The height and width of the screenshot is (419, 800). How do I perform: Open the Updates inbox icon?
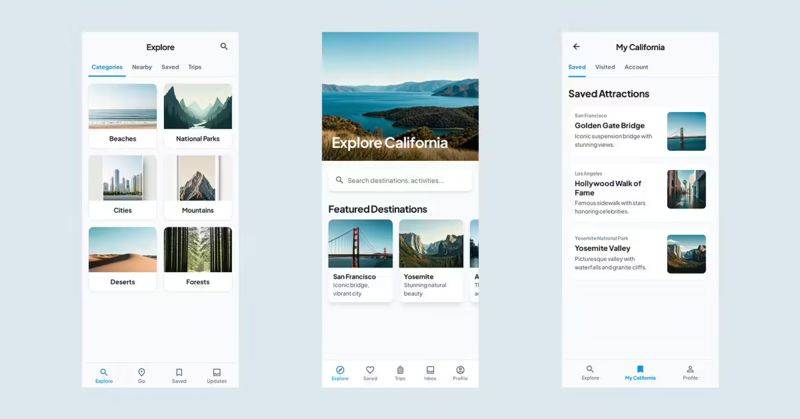(217, 372)
